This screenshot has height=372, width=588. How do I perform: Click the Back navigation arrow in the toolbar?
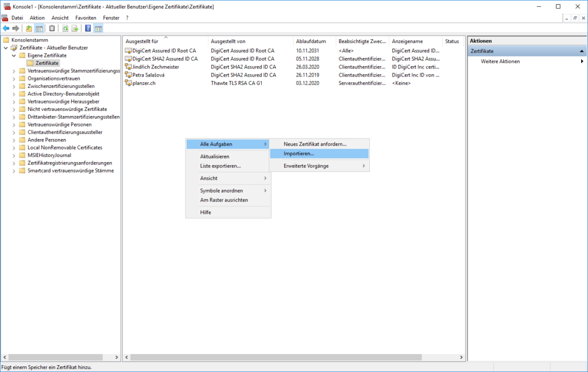click(6, 28)
